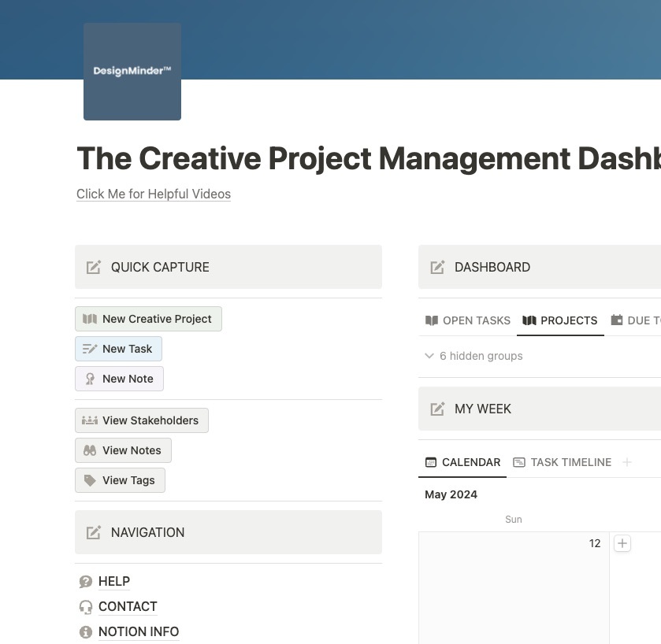Select the Projects tab
The width and height of the screenshot is (661, 644).
point(560,320)
